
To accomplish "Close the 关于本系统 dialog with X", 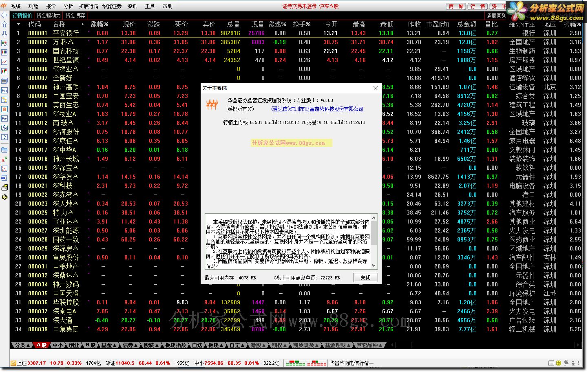I will 376,88.
